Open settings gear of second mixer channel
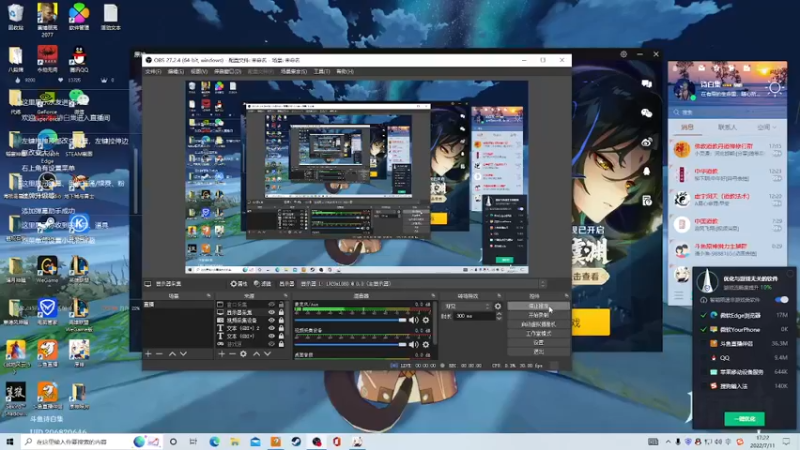Viewport: 800px width, 450px height. tap(426, 344)
